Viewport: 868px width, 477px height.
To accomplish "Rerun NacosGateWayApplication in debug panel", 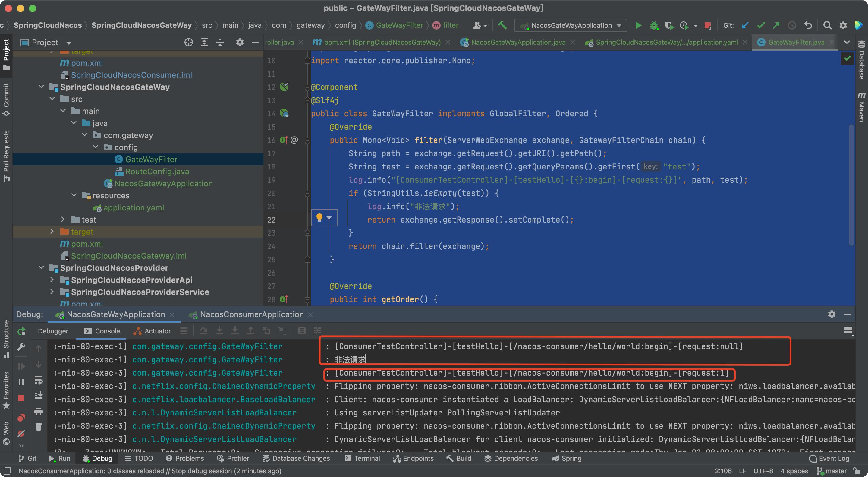I will pyautogui.click(x=21, y=331).
